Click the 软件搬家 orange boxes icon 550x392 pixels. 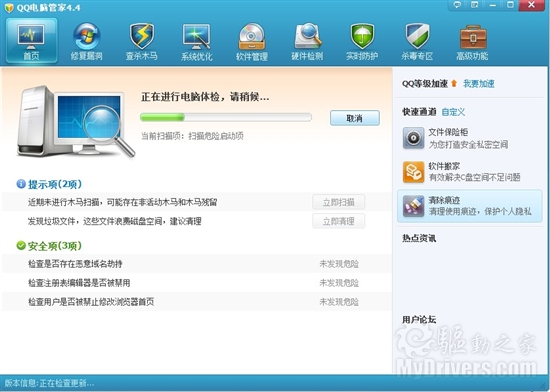point(413,172)
